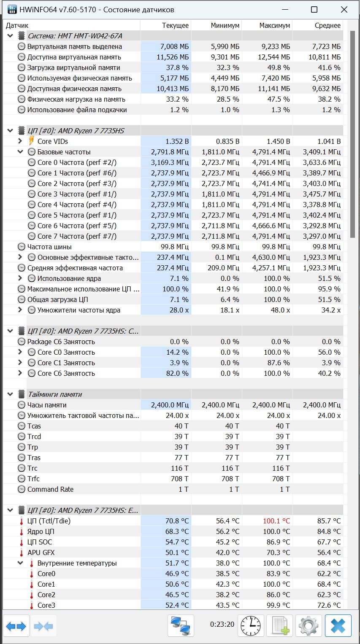Click the thermometer icon beside ЦП SOC

(22, 542)
